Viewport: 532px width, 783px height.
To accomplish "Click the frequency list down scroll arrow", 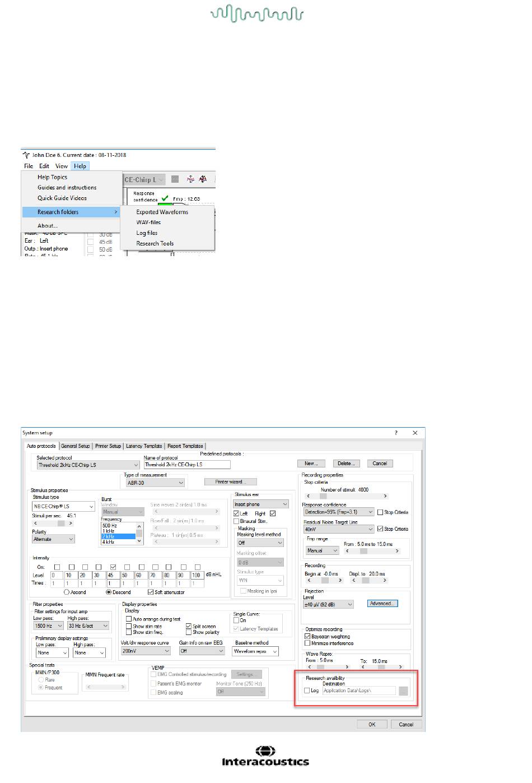I will point(139,542).
